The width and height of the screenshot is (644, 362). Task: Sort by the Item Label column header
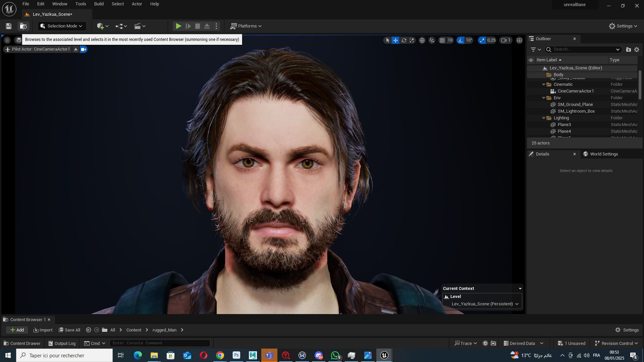pos(571,60)
